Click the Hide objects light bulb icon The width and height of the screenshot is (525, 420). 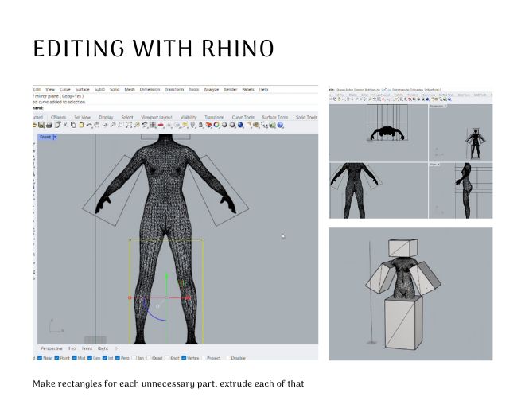192,125
